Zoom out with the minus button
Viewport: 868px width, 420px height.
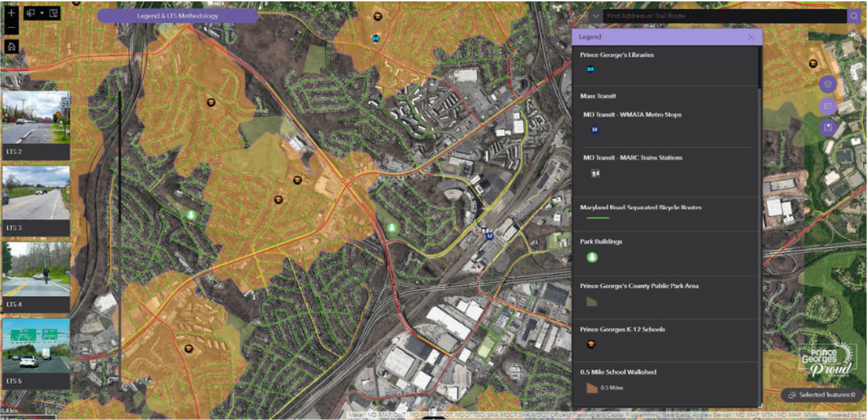pos(11,28)
